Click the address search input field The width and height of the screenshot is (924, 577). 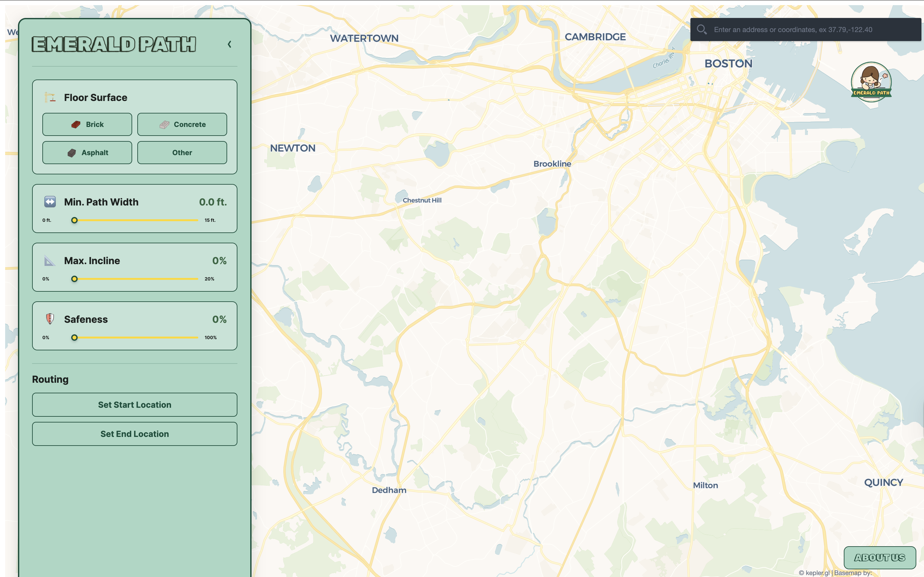tap(813, 29)
